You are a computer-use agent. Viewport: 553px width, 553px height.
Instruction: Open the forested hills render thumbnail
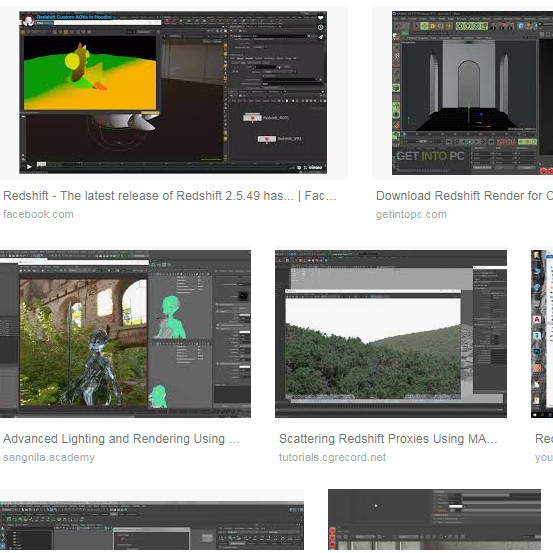(391, 334)
